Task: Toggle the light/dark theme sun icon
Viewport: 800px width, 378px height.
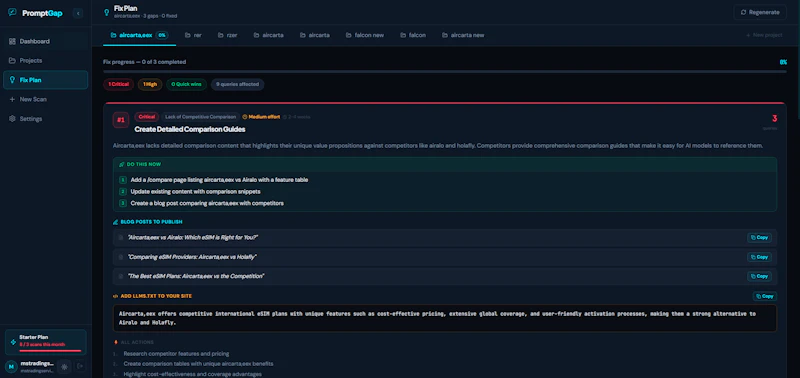Action: click(64, 366)
